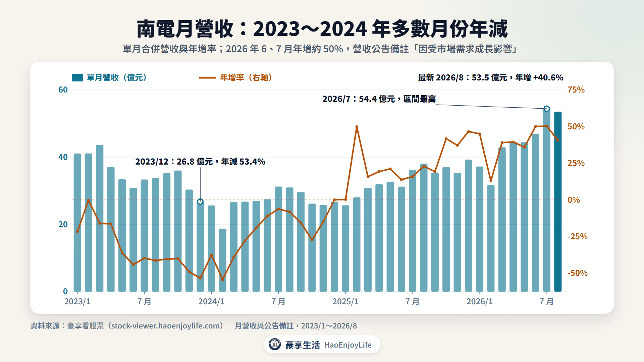Click the dark 2026/8 latest bar
The height and width of the screenshot is (362, 644).
(558, 201)
